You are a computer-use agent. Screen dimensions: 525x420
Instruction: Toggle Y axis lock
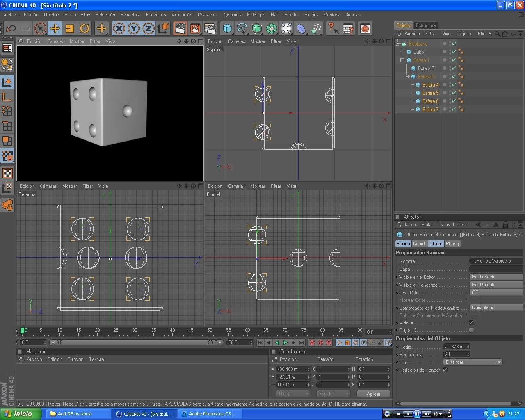coord(134,29)
